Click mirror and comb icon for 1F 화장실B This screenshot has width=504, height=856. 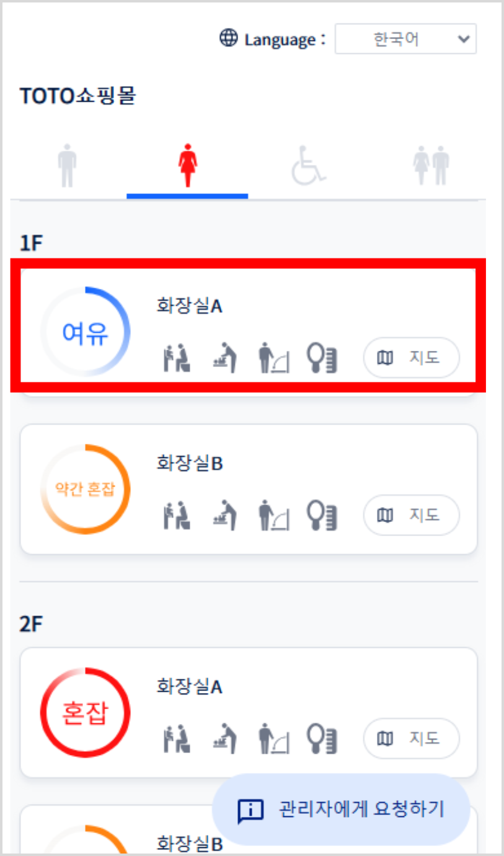click(322, 515)
